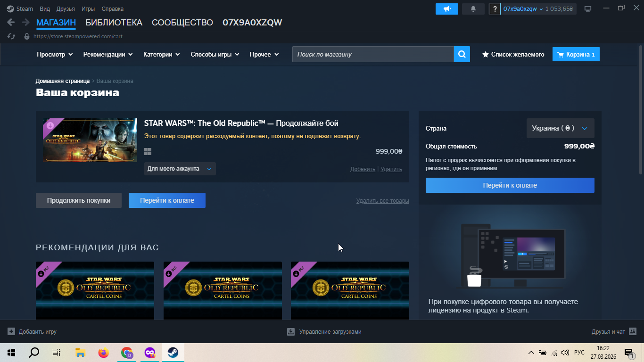Click the Add a game plus icon
644x362 pixels.
point(11,331)
